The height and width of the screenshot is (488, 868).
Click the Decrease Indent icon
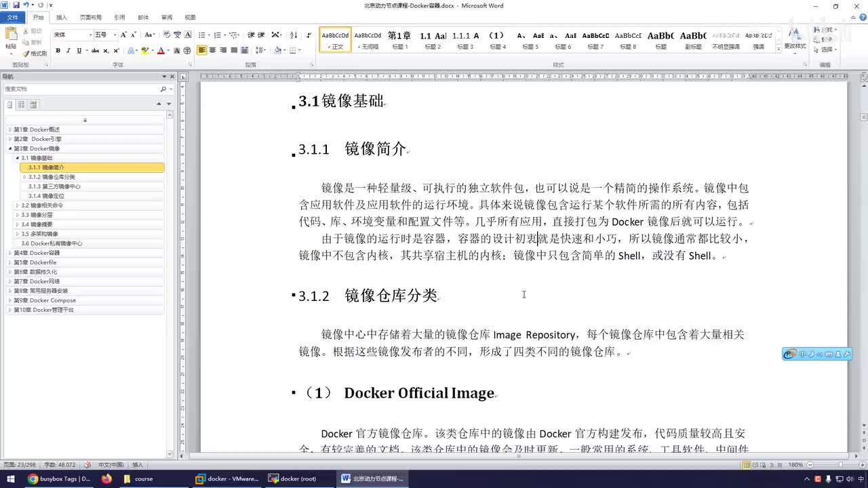[251, 35]
